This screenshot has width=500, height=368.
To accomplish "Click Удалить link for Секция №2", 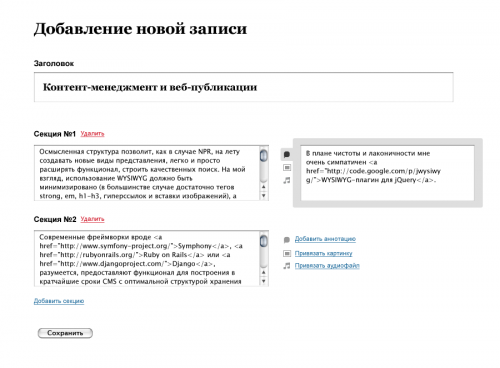I will pos(92,219).
